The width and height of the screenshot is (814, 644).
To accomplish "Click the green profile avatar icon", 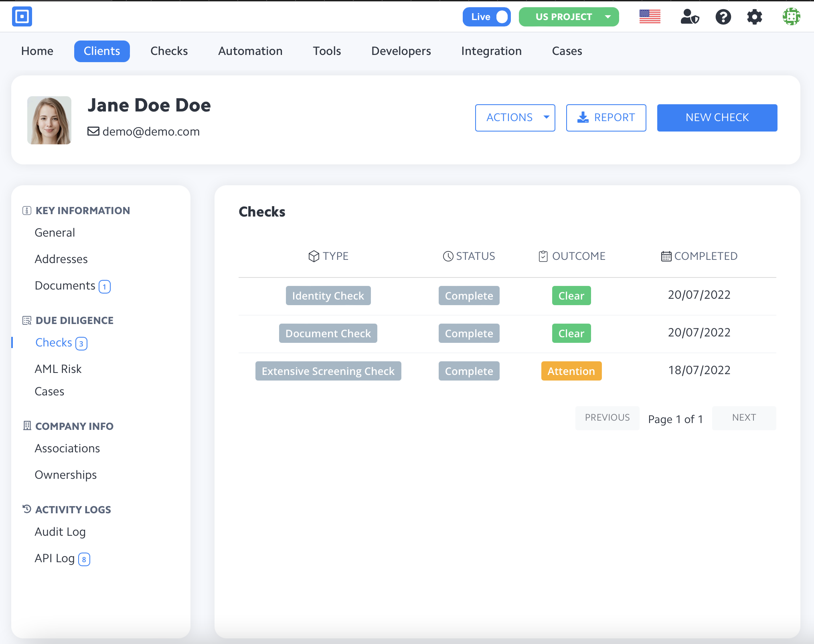I will pyautogui.click(x=791, y=17).
